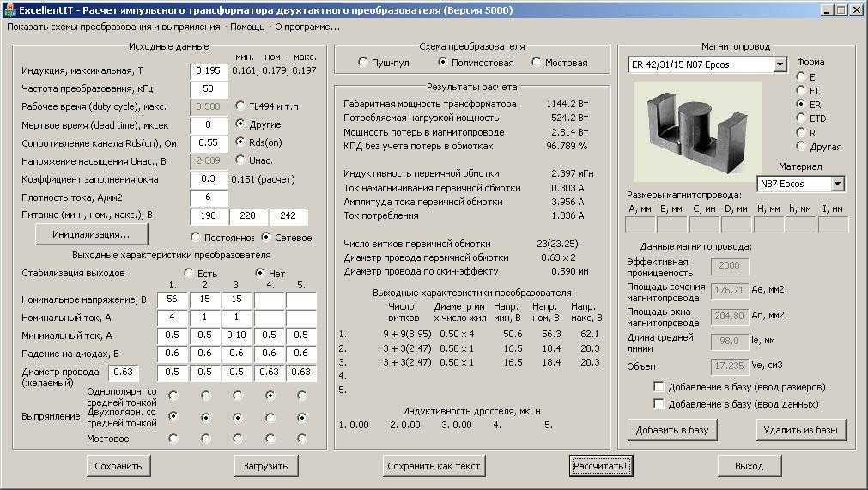Click the 'Инициализация...' button
Image resolution: width=868 pixels, height=490 pixels.
pyautogui.click(x=91, y=234)
